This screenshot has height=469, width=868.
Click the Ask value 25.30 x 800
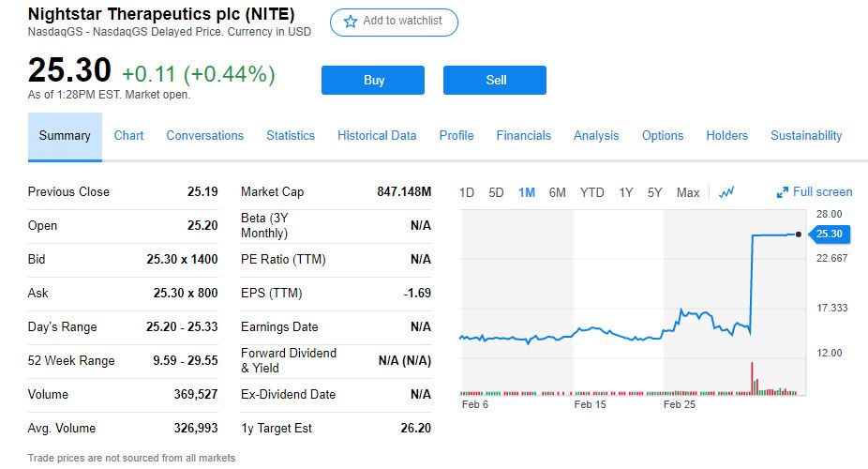click(x=186, y=293)
